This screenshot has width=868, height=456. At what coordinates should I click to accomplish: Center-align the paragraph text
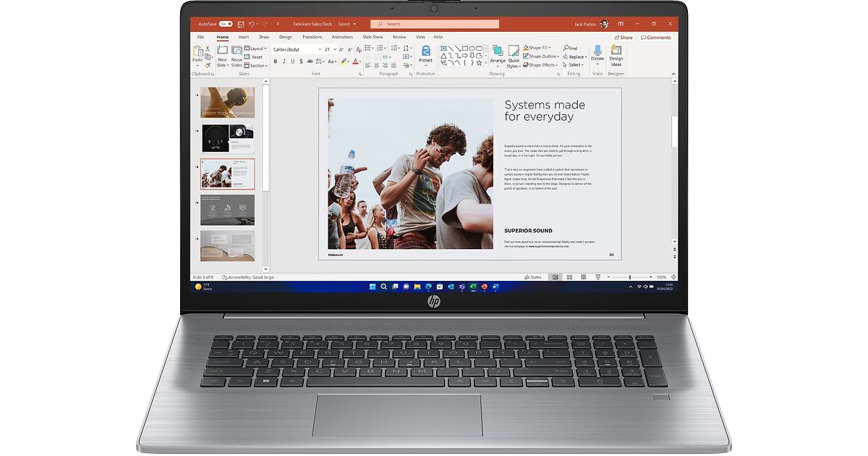click(377, 65)
